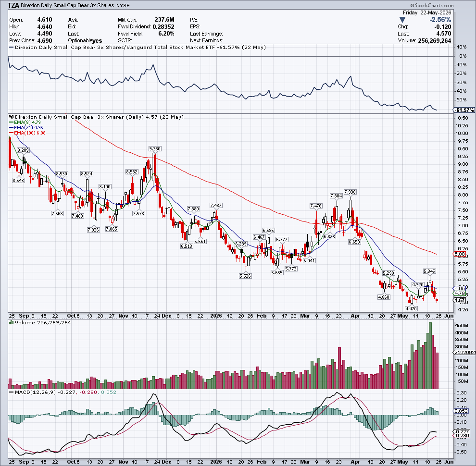Click the 4.470 low price label
Image resolution: width=476 pixels, height=466 pixels.
pos(412,308)
